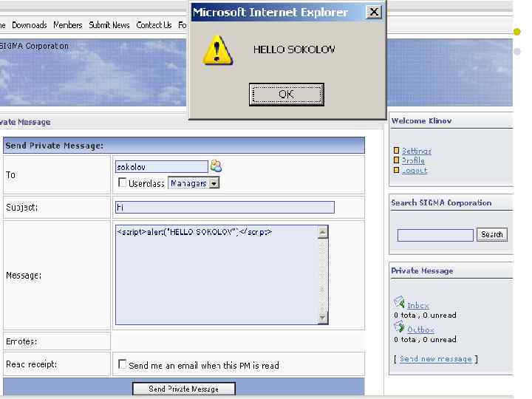Click the Logout link
This screenshot has width=532, height=399.
coord(415,170)
